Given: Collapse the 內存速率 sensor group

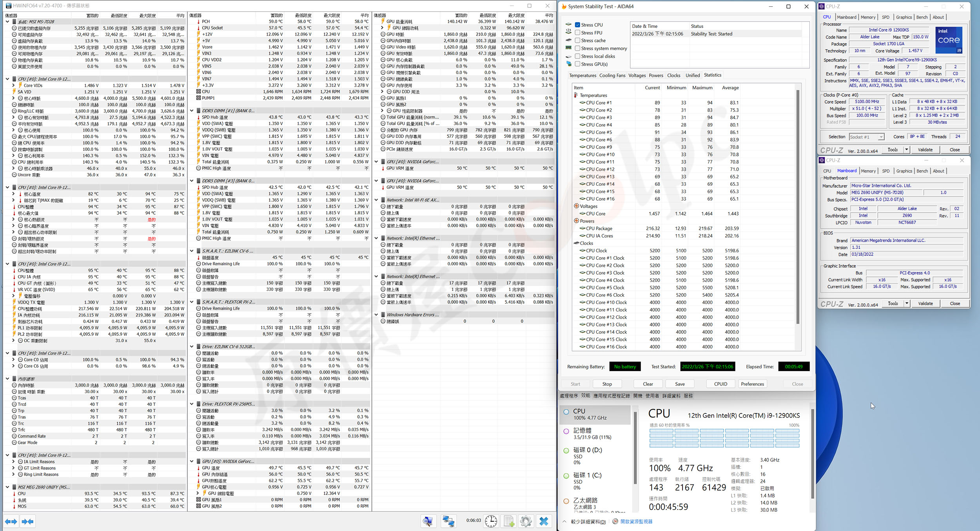Looking at the screenshot, I should (x=7, y=379).
